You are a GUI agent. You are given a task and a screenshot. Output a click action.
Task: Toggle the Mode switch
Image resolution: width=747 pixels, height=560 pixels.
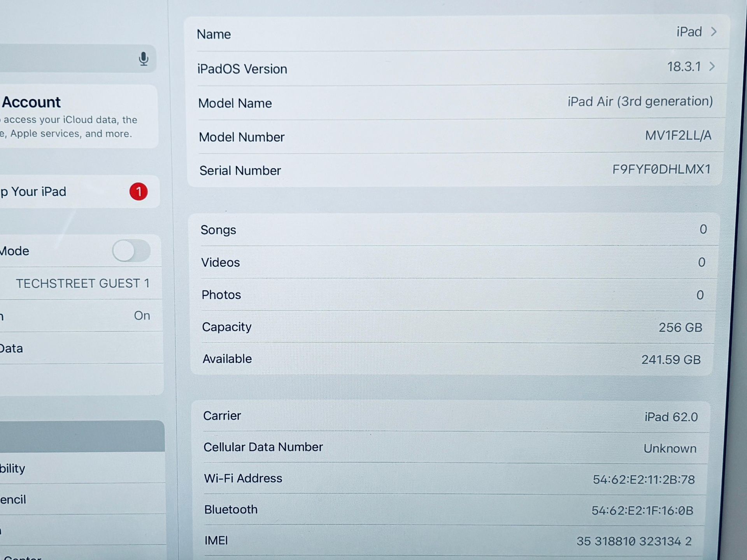131,251
